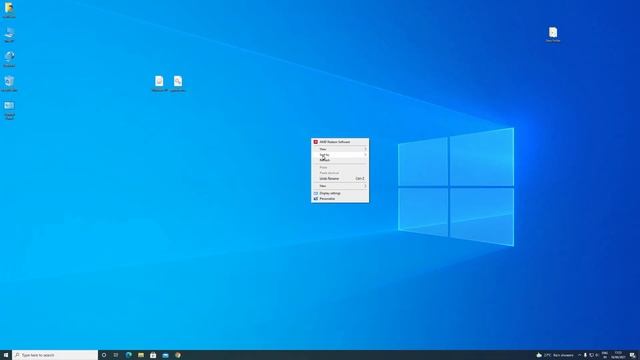This screenshot has height=360, width=640.
Task: Open the Sort by submenu in context menu
Action: (340, 155)
